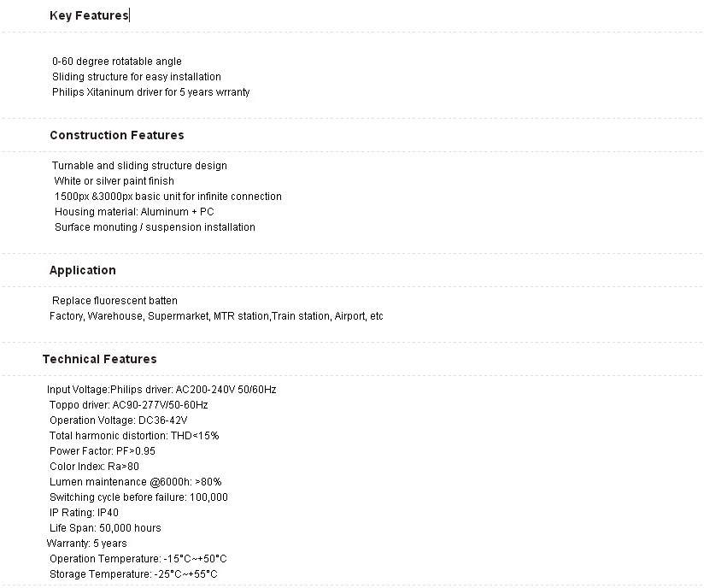Select Turnable and sliding structure design text

139,166
